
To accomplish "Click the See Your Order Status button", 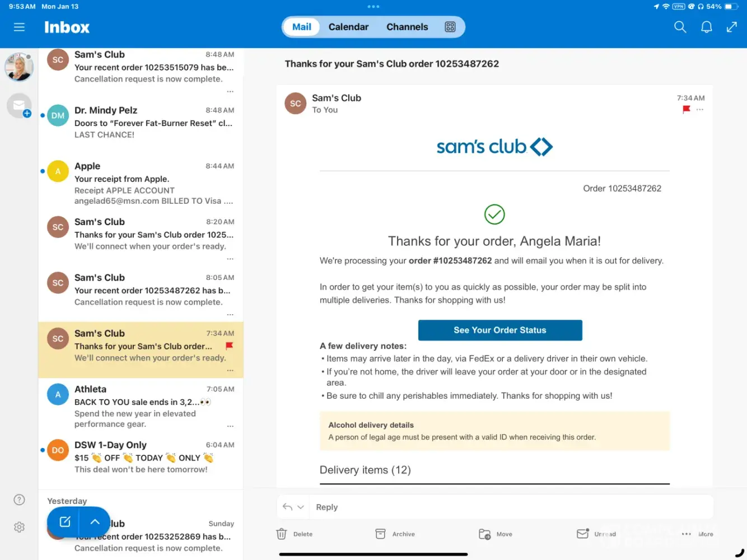I will tap(499, 330).
